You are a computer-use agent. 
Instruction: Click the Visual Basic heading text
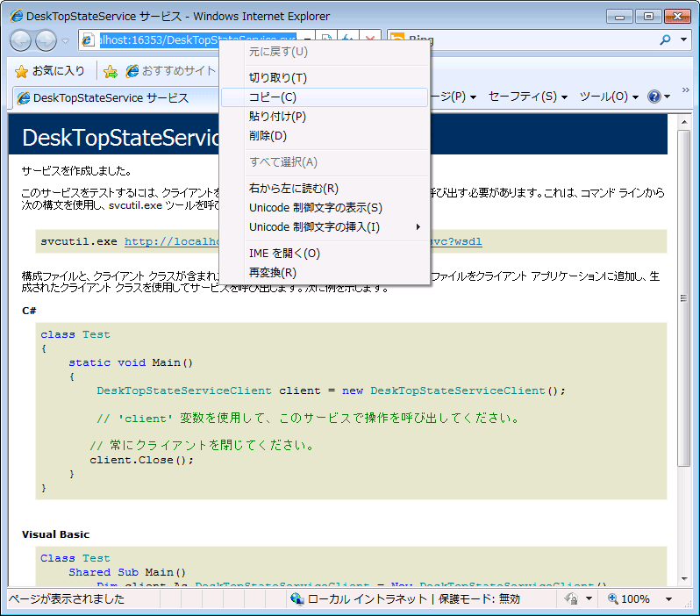(56, 534)
